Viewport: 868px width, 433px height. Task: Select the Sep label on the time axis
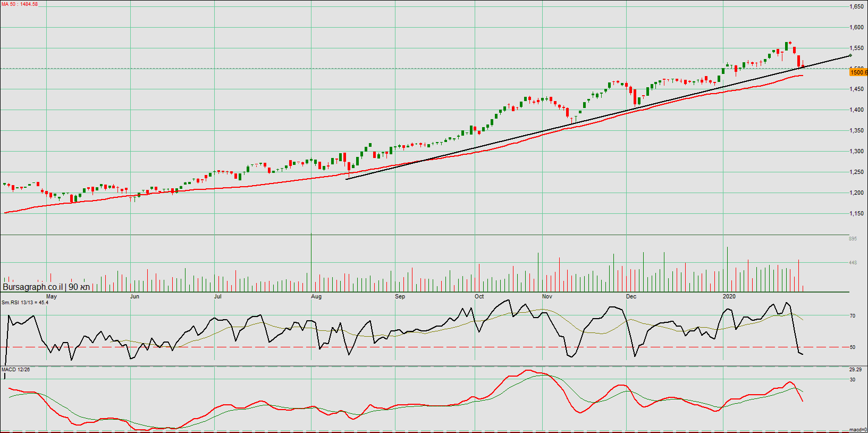(400, 297)
